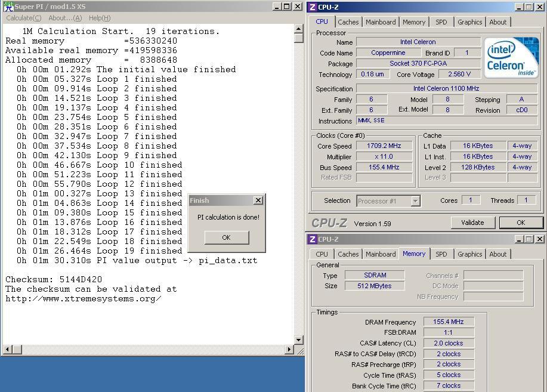Switch to the About tab in upper CPU-Z window

click(x=498, y=22)
